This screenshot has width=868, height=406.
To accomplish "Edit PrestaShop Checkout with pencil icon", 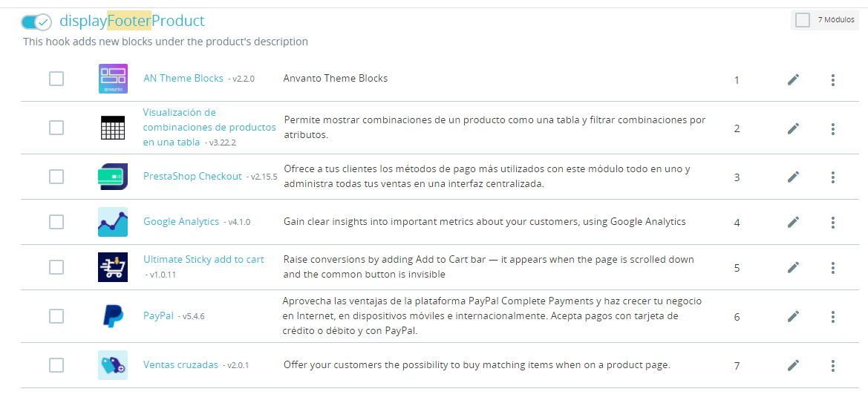I will tap(793, 177).
